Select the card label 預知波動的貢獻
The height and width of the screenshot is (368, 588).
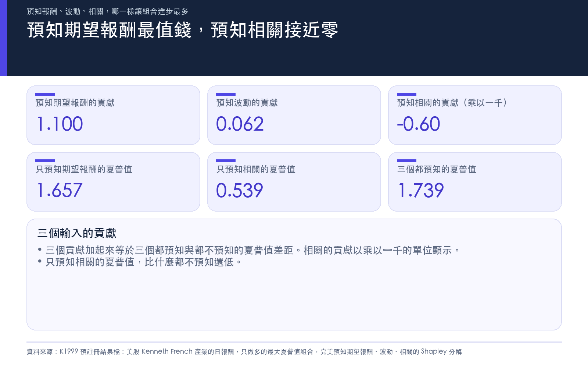click(x=247, y=103)
